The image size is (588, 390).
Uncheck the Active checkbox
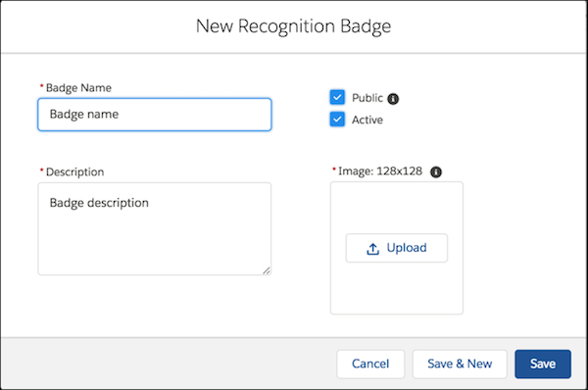[337, 120]
